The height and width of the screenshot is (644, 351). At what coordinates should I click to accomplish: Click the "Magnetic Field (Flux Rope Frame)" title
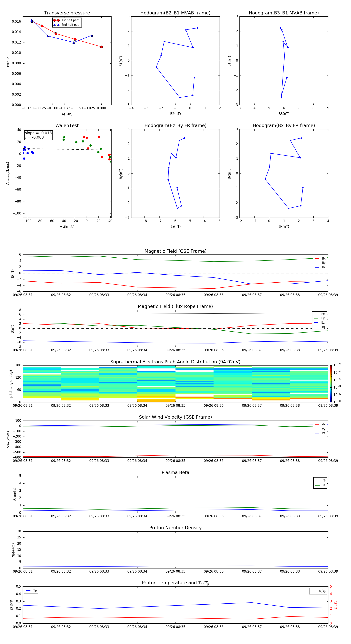175,307
